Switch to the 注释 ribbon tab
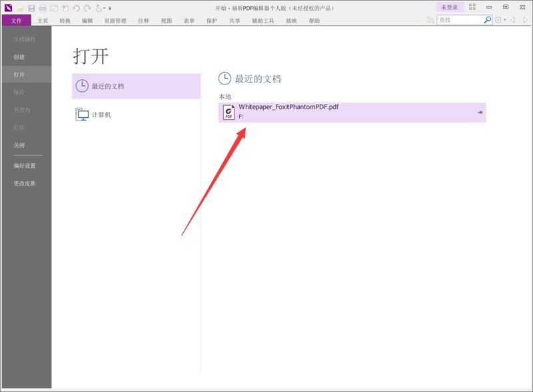Image resolution: width=533 pixels, height=392 pixels. [x=143, y=21]
